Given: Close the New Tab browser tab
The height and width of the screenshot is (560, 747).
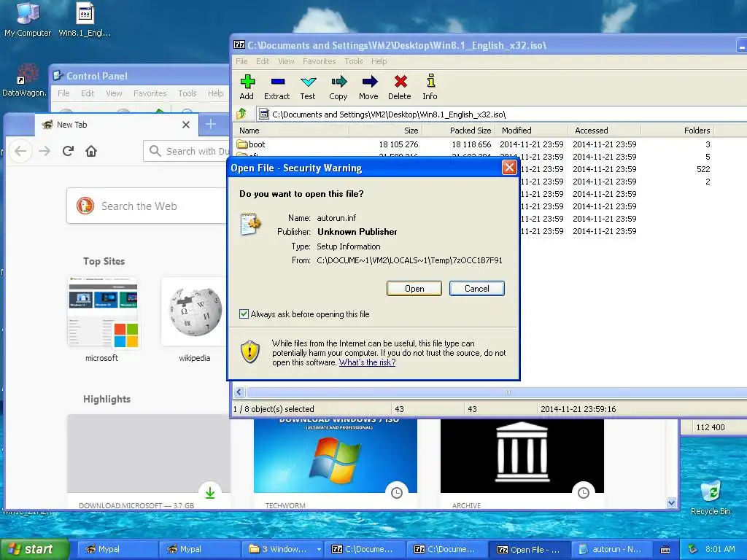Looking at the screenshot, I should pos(186,125).
